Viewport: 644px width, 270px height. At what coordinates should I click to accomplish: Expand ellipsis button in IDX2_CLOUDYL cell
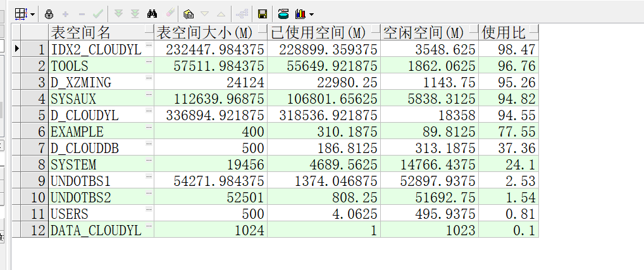[149, 47]
